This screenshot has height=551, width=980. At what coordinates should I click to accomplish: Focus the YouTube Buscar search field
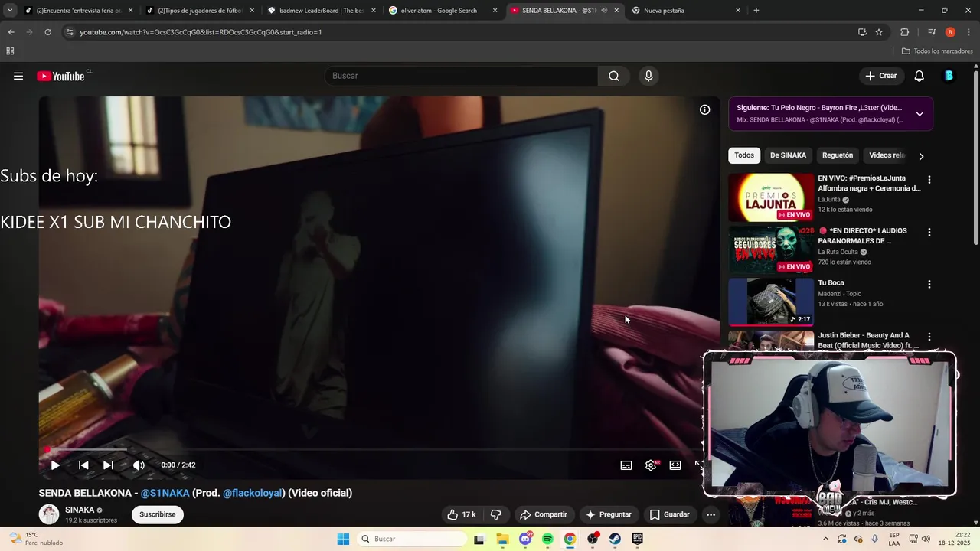point(461,76)
